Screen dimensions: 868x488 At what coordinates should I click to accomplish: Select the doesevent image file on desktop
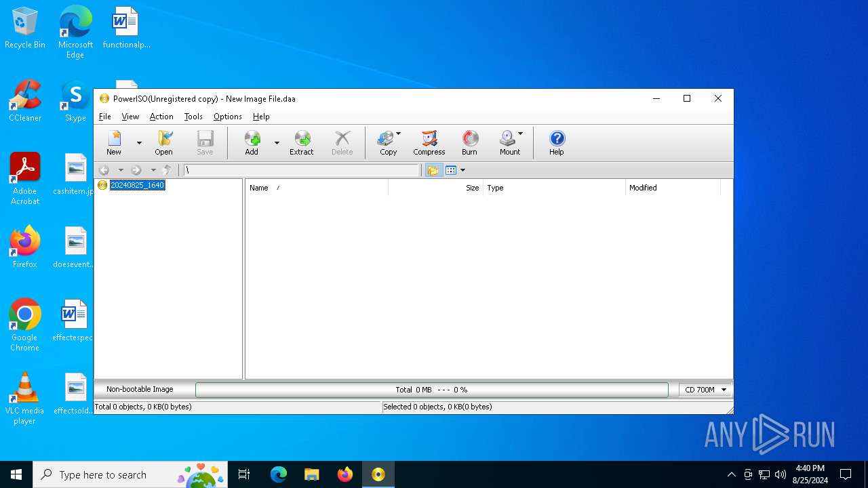coord(75,247)
